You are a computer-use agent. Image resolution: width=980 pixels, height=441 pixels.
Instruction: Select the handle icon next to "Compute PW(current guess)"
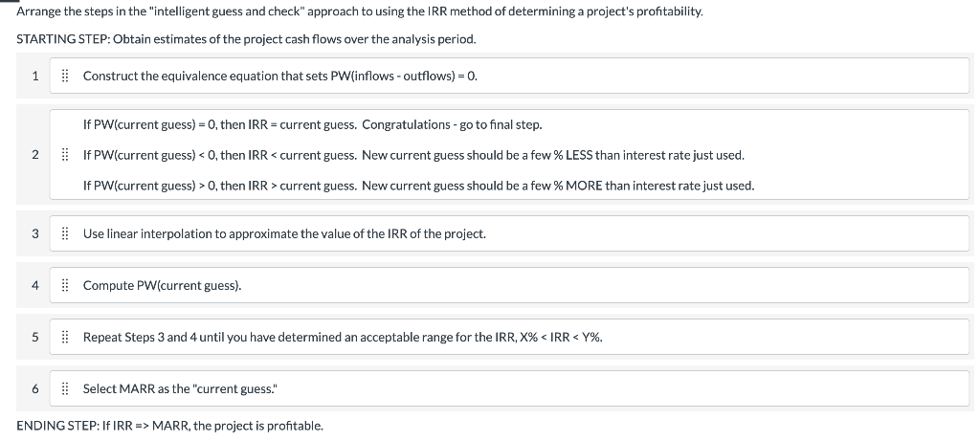pos(64,285)
